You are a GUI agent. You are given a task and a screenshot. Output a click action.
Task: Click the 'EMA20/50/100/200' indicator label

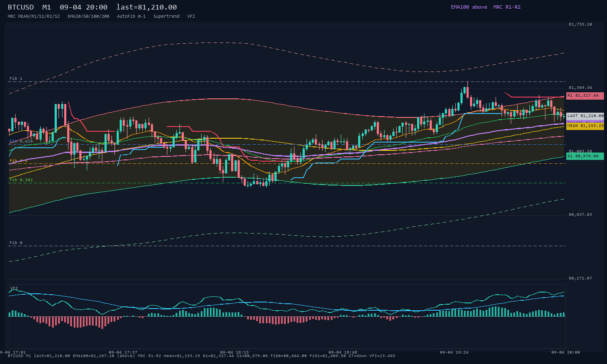click(x=88, y=16)
